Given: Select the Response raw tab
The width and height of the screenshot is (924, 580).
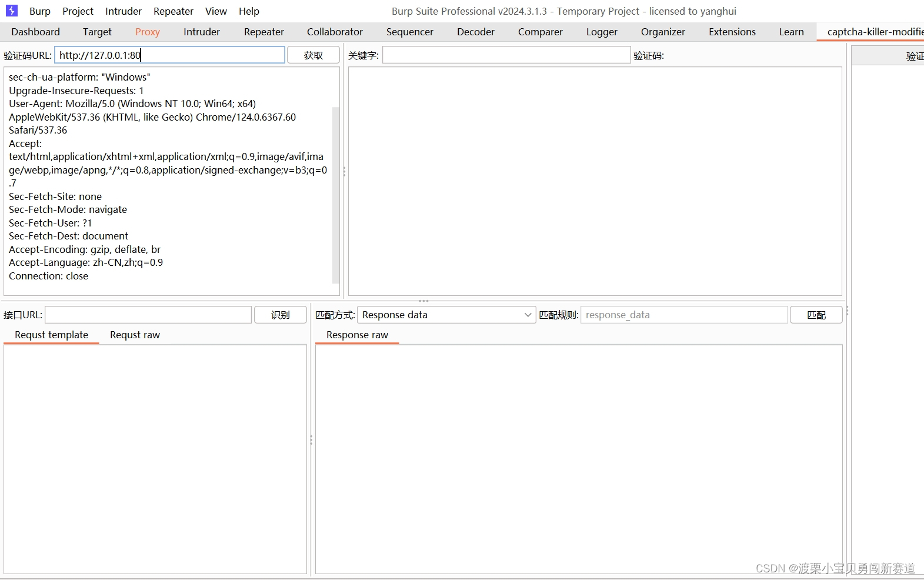Looking at the screenshot, I should (x=357, y=335).
